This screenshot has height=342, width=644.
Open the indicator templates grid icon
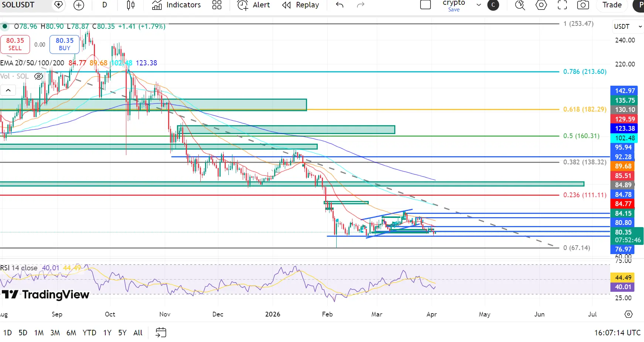217,5
